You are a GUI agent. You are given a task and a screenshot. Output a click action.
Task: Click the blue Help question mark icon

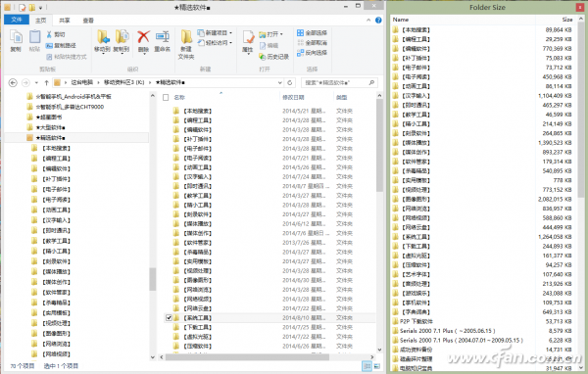coord(378,21)
